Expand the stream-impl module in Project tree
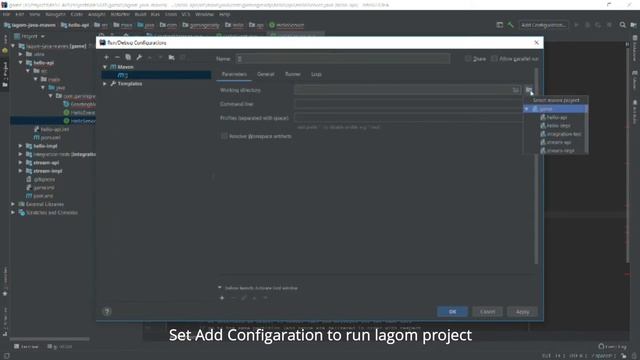This screenshot has width=640, height=360. pyautogui.click(x=20, y=171)
